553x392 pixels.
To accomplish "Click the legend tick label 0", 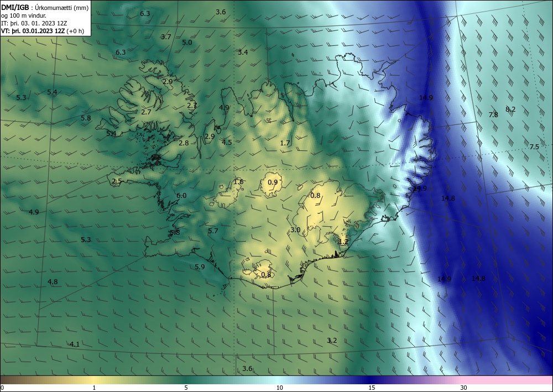I will (x=2, y=388).
